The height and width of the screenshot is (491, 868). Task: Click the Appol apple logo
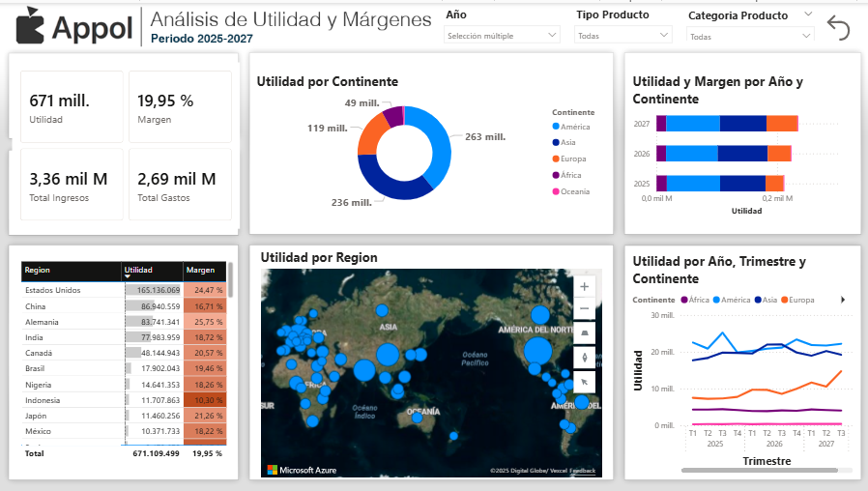point(30,27)
